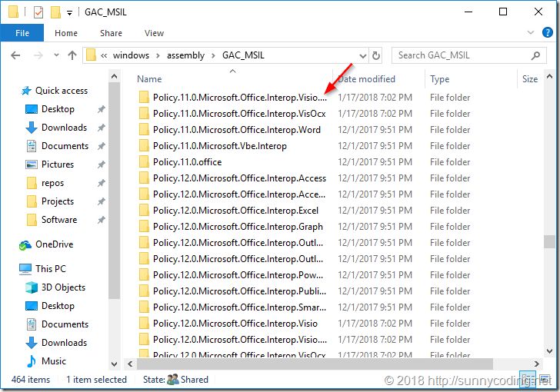Image resolution: width=560 pixels, height=392 pixels.
Task: Open the address bar history dropdown
Action: tap(363, 55)
